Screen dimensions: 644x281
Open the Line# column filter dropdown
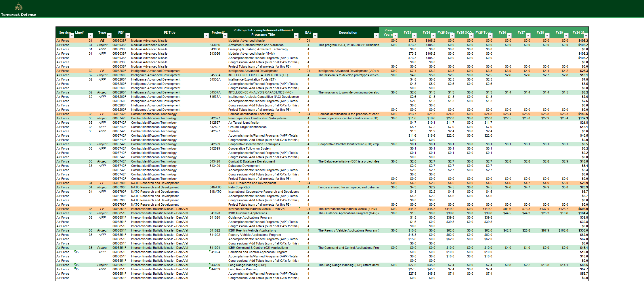(90, 36)
